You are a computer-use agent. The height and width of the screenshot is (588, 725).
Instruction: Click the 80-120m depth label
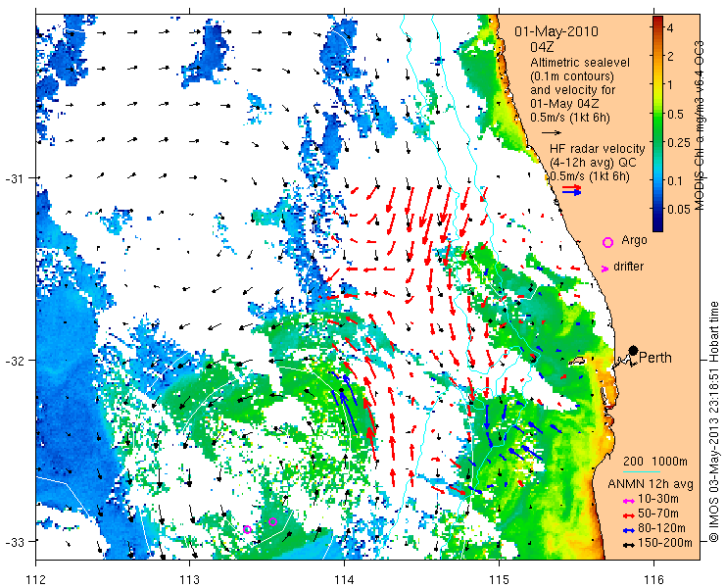pos(661,528)
